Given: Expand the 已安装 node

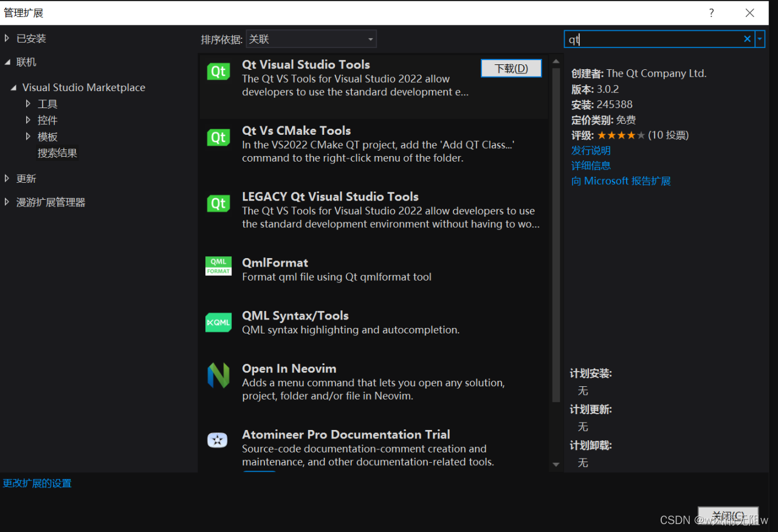Looking at the screenshot, I should click(x=7, y=38).
